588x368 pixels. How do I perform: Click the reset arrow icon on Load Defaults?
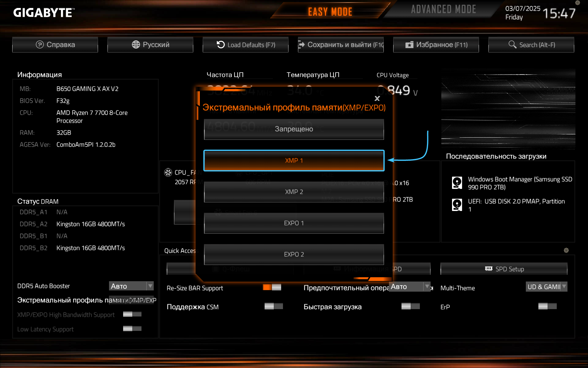[x=221, y=44]
